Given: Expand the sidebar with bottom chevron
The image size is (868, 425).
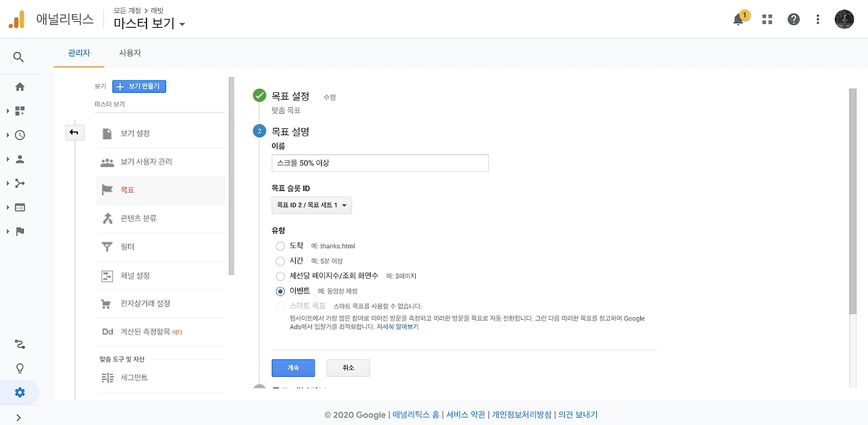Looking at the screenshot, I should (x=18, y=418).
